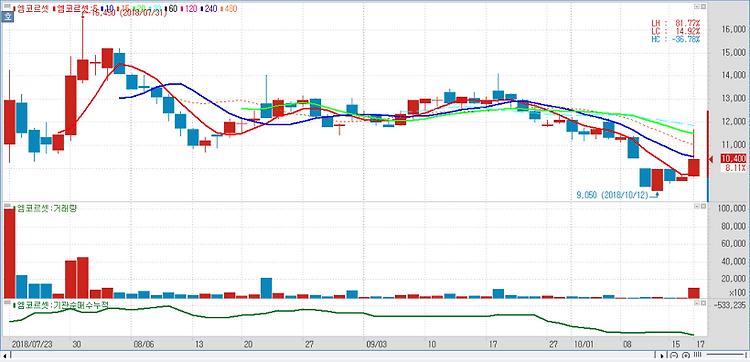Screen dimensions: 750x362
Task: Click the LH : 81.77% statistic
Action: (676, 23)
